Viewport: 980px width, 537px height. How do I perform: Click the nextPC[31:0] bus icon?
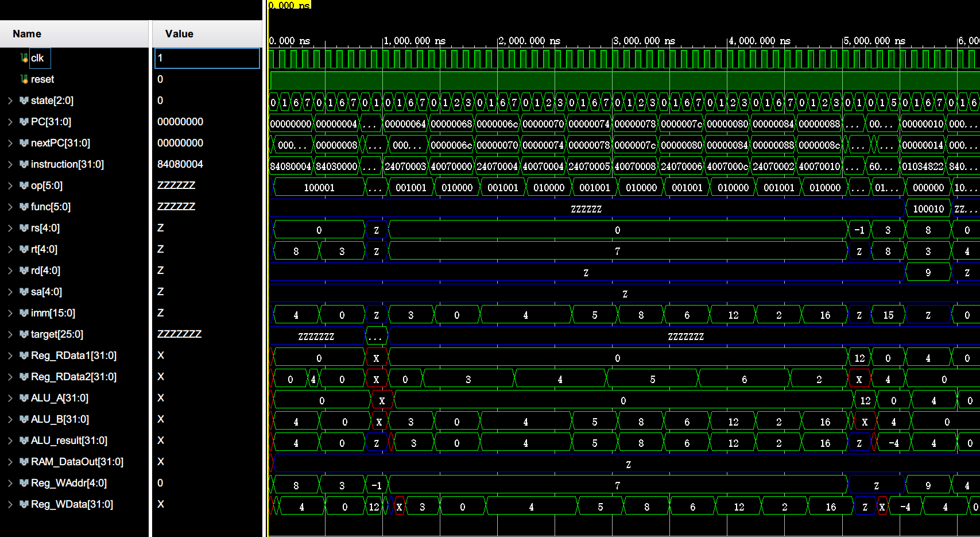pos(24,143)
